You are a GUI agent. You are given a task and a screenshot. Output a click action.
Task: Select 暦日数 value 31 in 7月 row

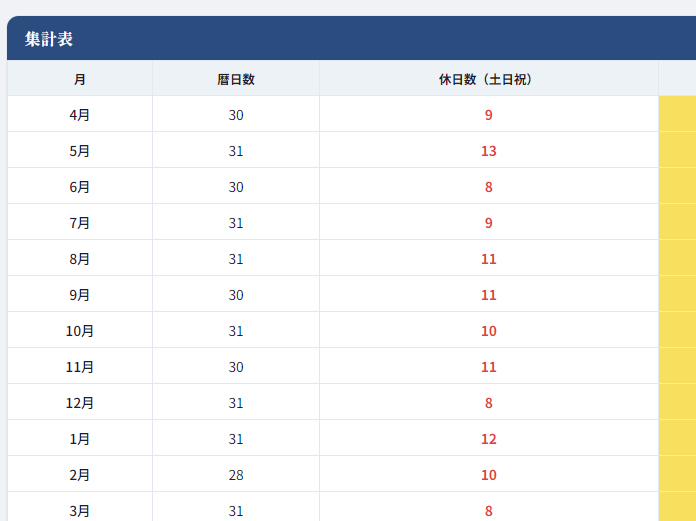[236, 223]
